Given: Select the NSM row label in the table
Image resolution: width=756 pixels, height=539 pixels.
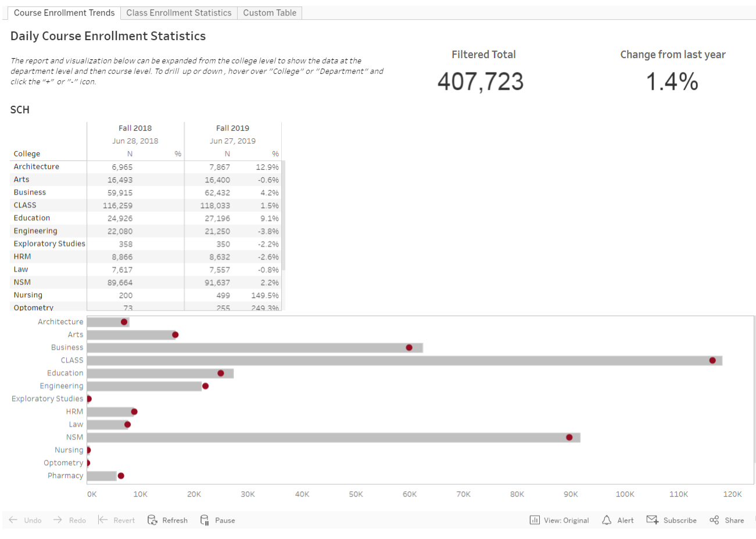Looking at the screenshot, I should [22, 282].
